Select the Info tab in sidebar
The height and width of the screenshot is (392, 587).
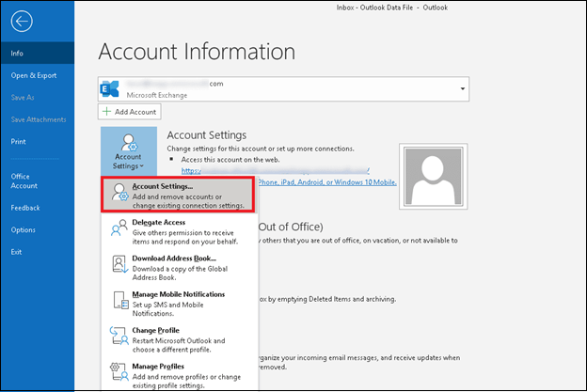click(x=18, y=54)
